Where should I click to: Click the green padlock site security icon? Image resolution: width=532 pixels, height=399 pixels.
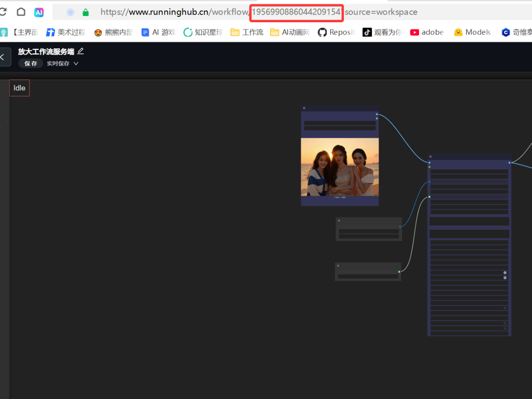86,12
